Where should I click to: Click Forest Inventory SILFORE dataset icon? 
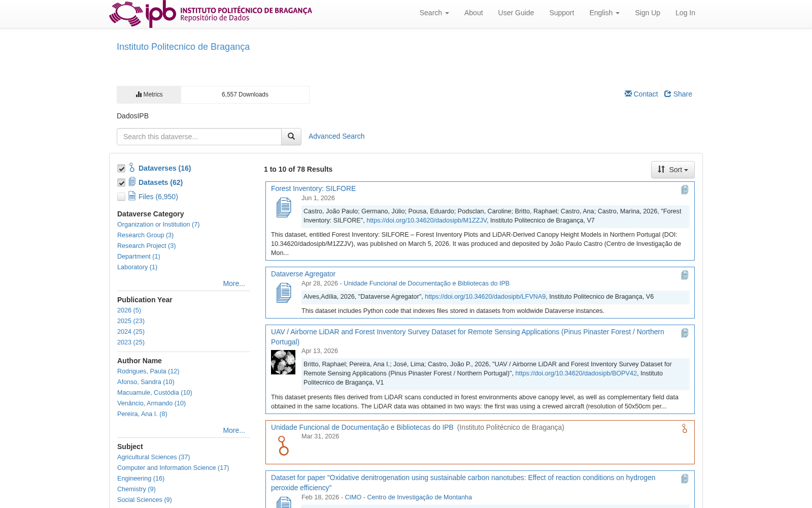(284, 207)
